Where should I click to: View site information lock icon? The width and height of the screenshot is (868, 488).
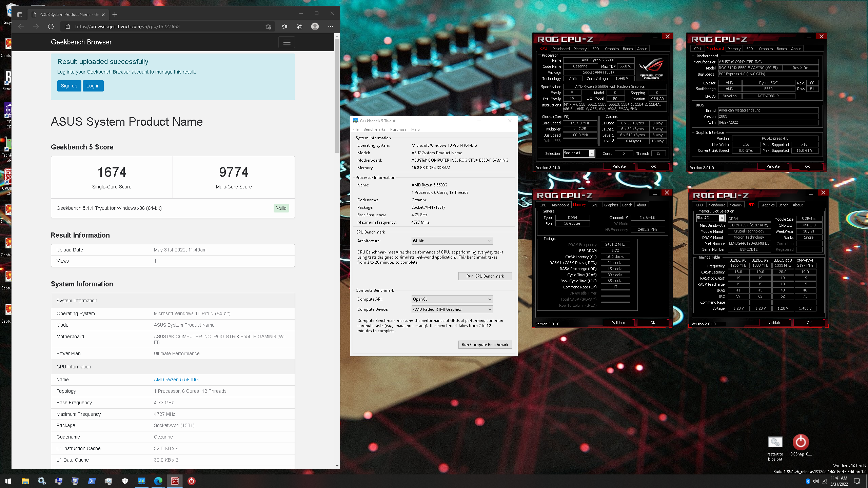coord(68,26)
